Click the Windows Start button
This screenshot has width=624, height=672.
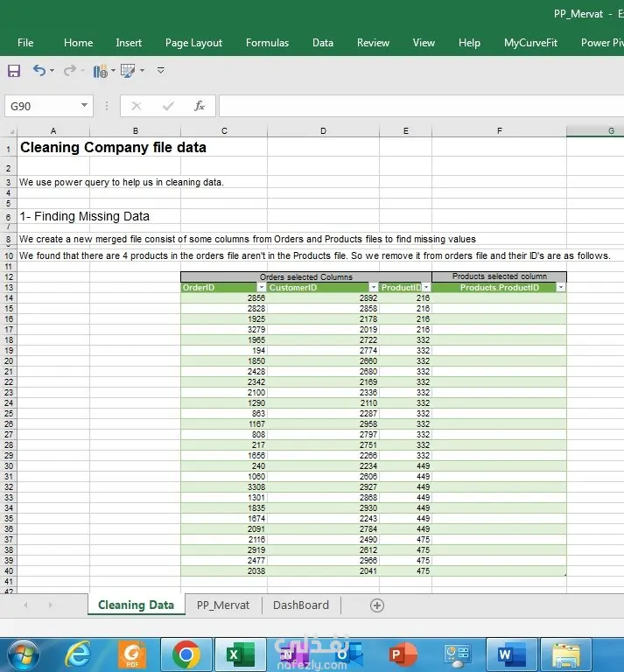click(x=23, y=654)
